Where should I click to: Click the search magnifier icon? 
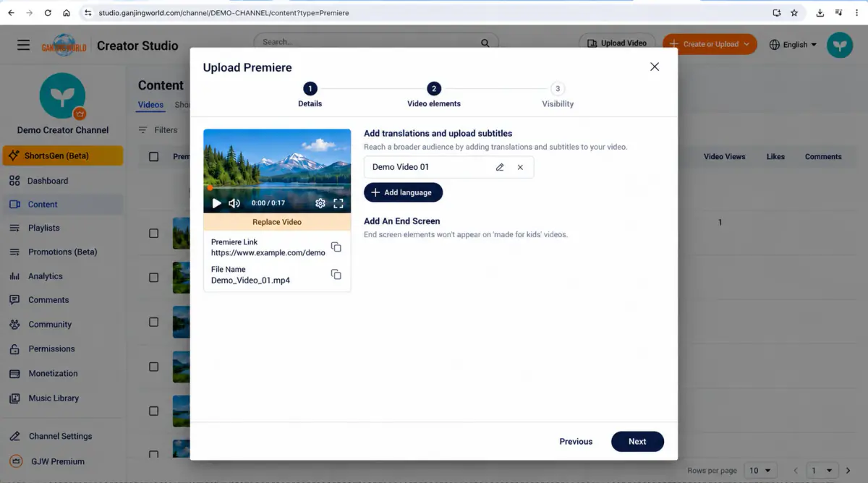click(x=485, y=43)
